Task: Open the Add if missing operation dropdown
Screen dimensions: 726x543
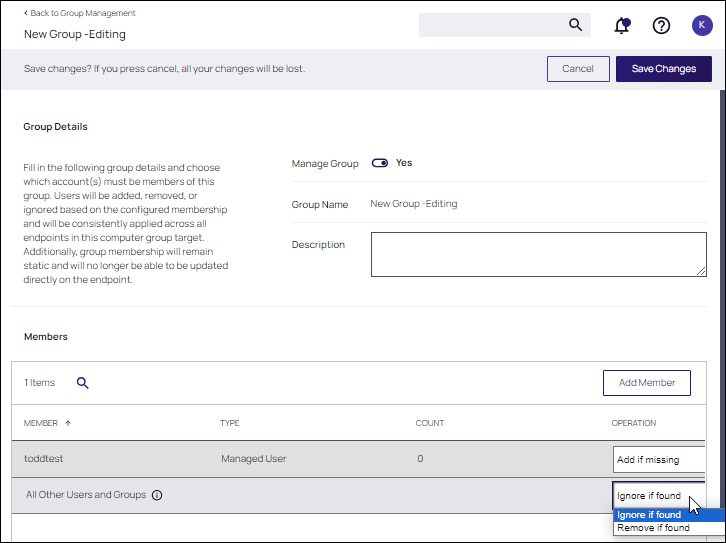Action: (658, 460)
